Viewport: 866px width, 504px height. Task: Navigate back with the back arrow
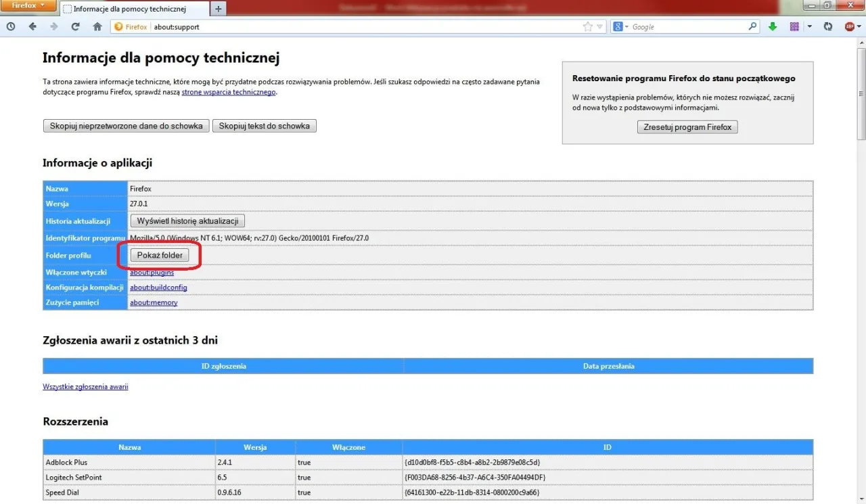(x=32, y=26)
